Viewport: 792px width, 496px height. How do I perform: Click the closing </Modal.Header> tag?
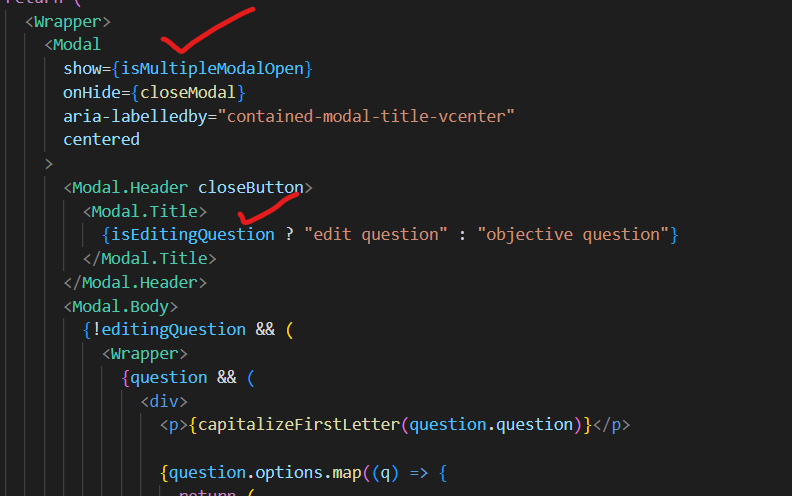pyautogui.click(x=135, y=282)
